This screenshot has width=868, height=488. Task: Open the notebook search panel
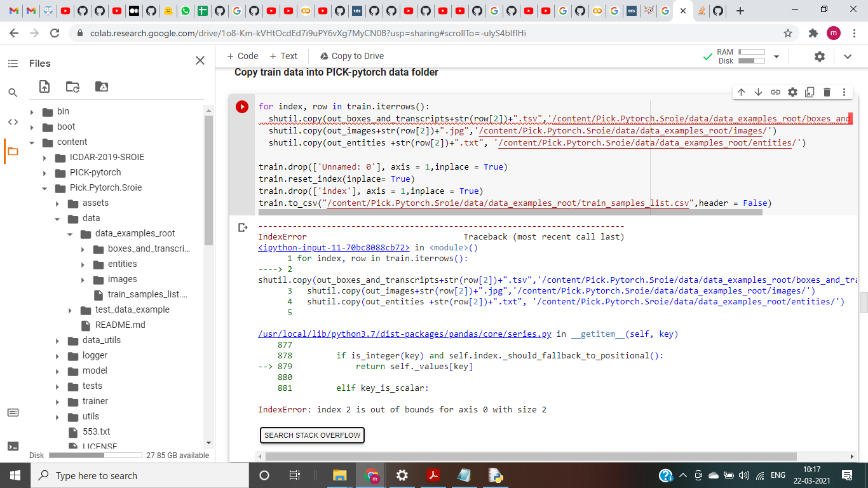coord(13,92)
